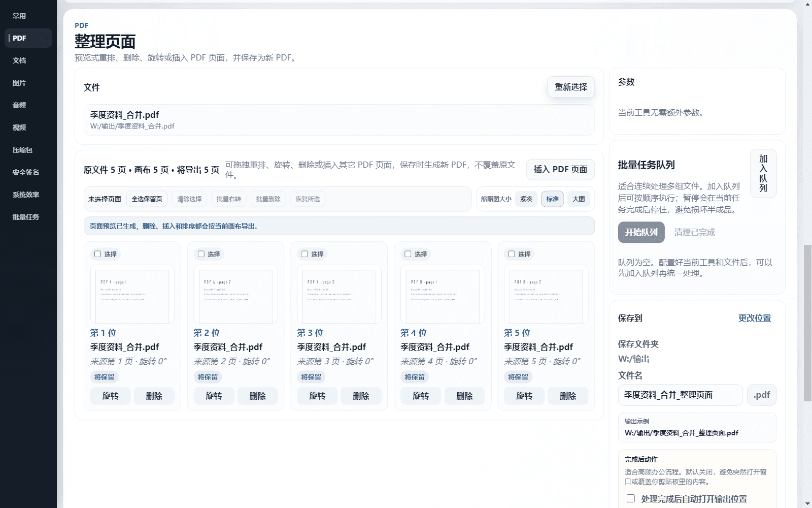
Task: Click the 文件名 input field
Action: tap(681, 395)
